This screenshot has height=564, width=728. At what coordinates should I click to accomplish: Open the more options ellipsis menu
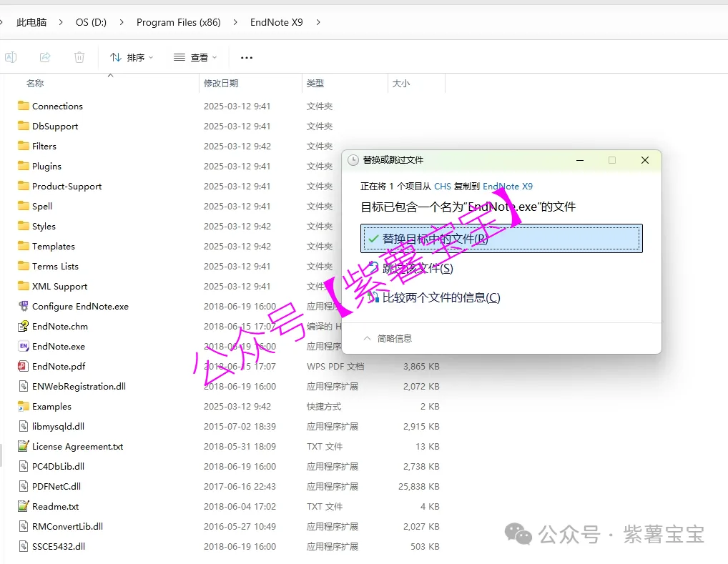point(247,57)
